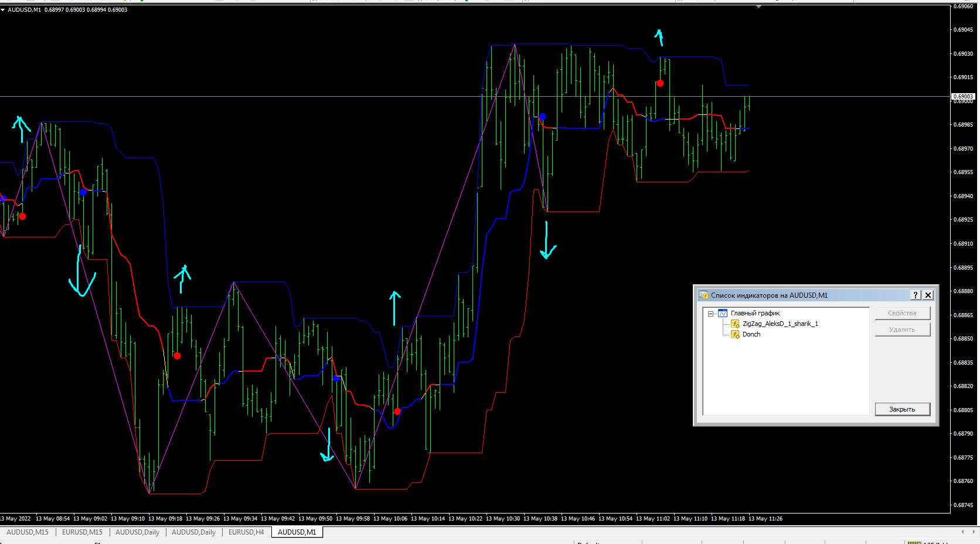Image resolution: width=980 pixels, height=544 pixels.
Task: Click the 0.68880 price scale value
Action: click(x=963, y=291)
